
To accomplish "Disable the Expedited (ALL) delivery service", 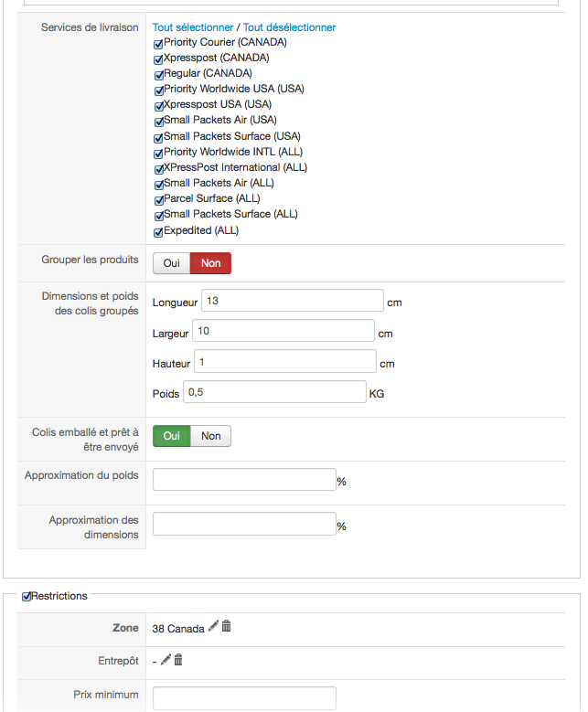I will coord(158,232).
